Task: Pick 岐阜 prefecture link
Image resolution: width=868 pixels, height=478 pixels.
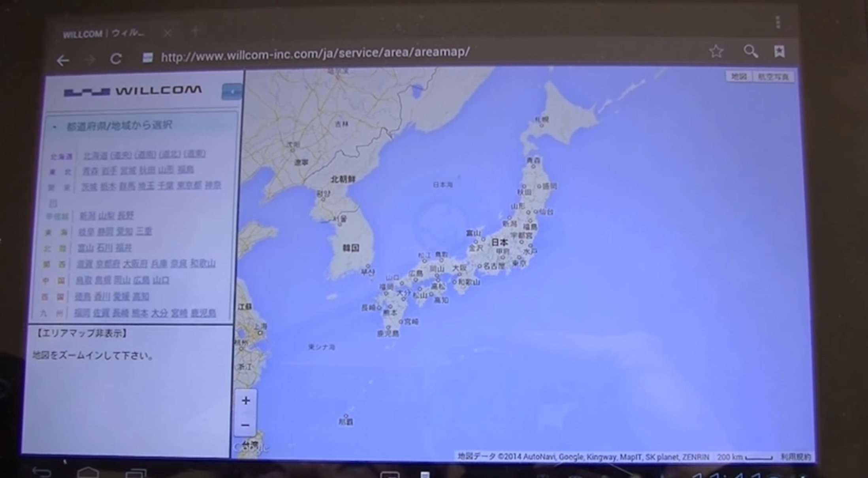Action: pos(87,232)
